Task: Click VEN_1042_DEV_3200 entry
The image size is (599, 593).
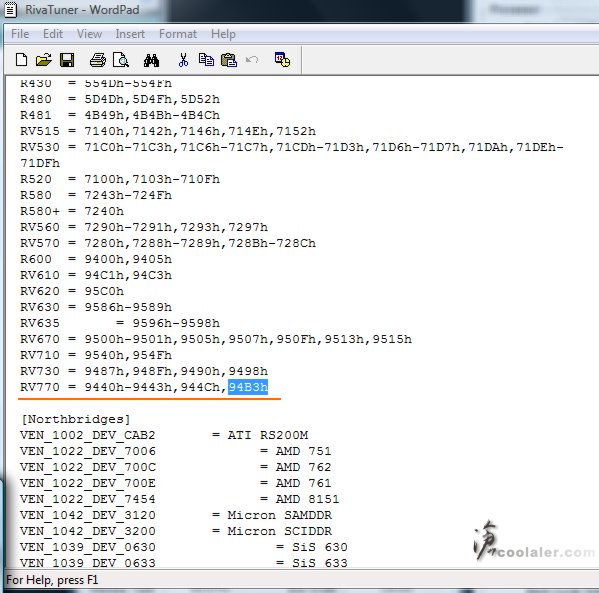Action: point(87,531)
